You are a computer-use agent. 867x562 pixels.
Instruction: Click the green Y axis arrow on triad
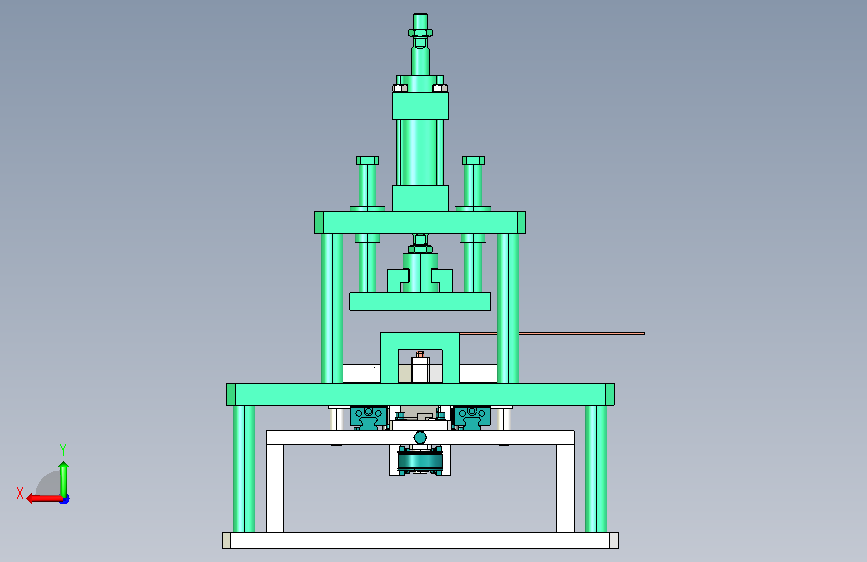64,479
